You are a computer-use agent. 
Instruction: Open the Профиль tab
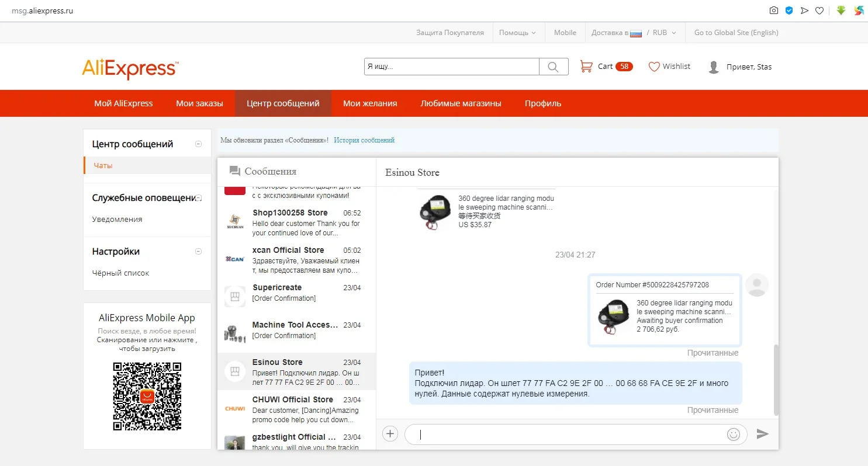tap(543, 103)
